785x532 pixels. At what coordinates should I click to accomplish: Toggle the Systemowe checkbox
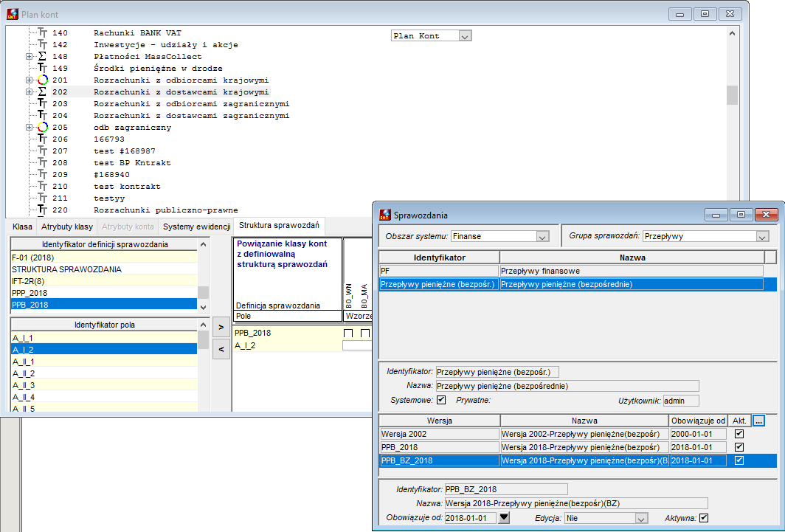(x=441, y=400)
